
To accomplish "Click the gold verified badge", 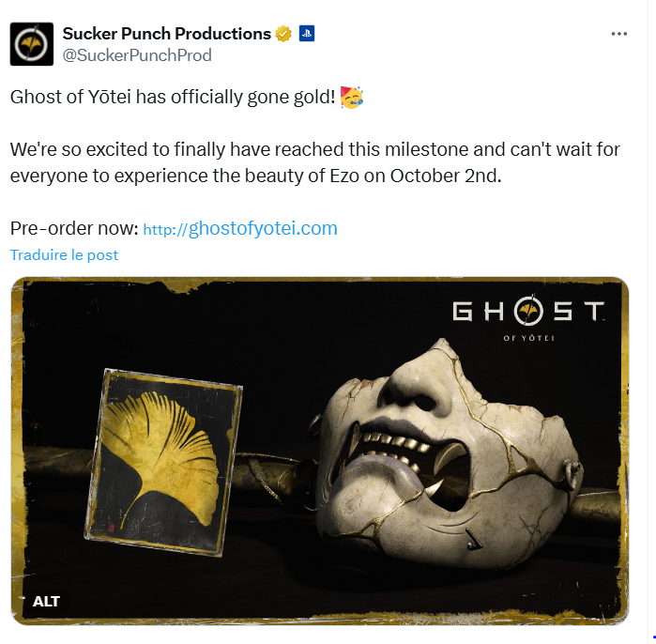I will [x=283, y=34].
